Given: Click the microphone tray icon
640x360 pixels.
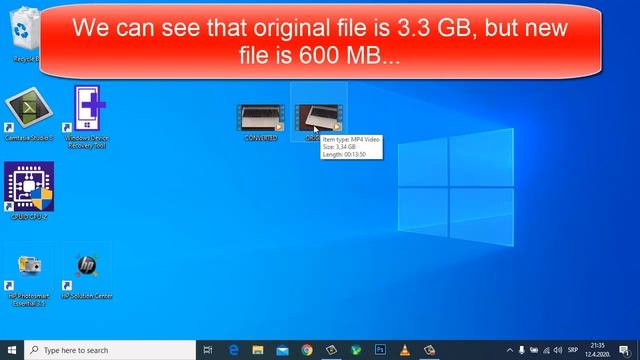Looking at the screenshot, I should coord(522,350).
